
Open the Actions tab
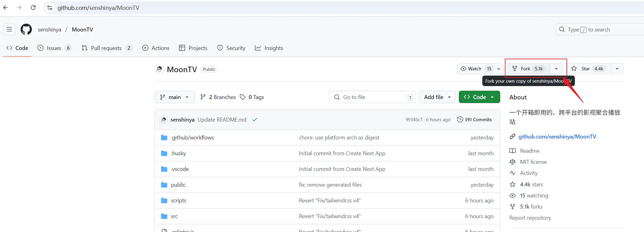156,48
